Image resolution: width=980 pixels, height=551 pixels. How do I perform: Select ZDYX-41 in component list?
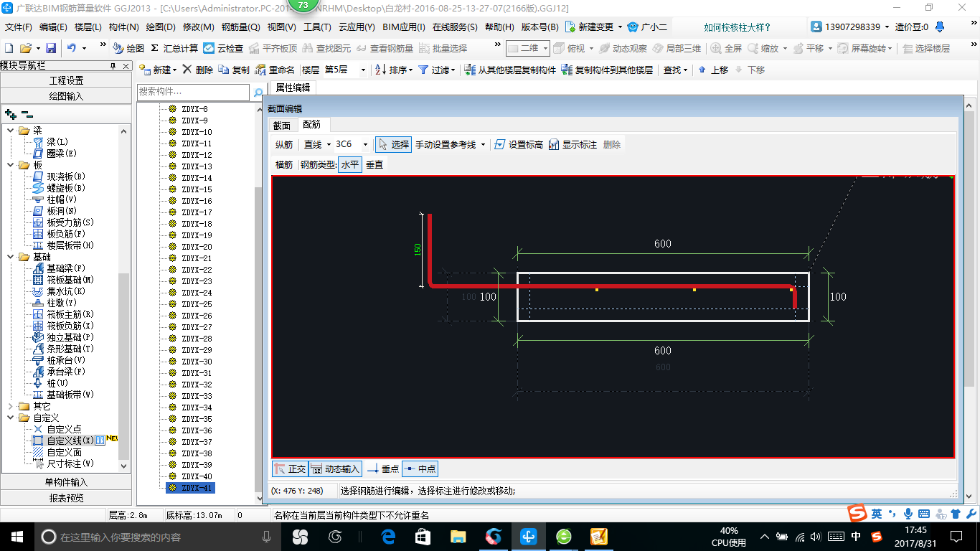coord(190,488)
